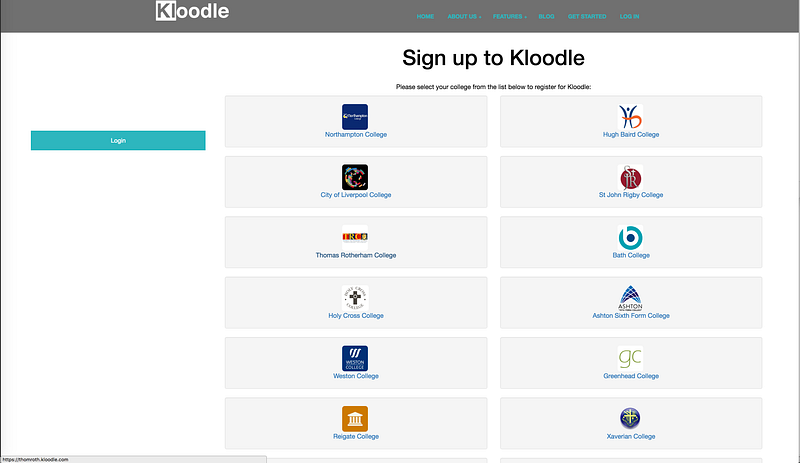Select the Weston College logo
Image resolution: width=800 pixels, height=463 pixels.
pyautogui.click(x=355, y=358)
